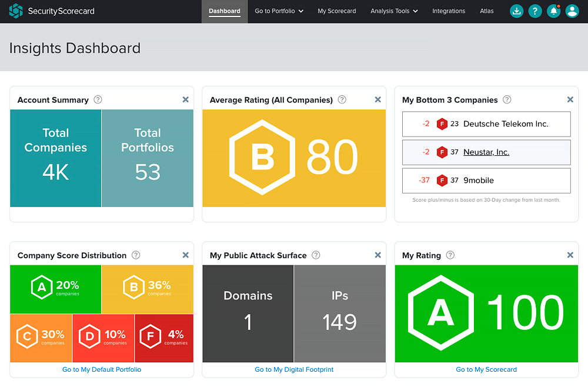
Task: Close the Account Summary widget
Action: [x=186, y=100]
